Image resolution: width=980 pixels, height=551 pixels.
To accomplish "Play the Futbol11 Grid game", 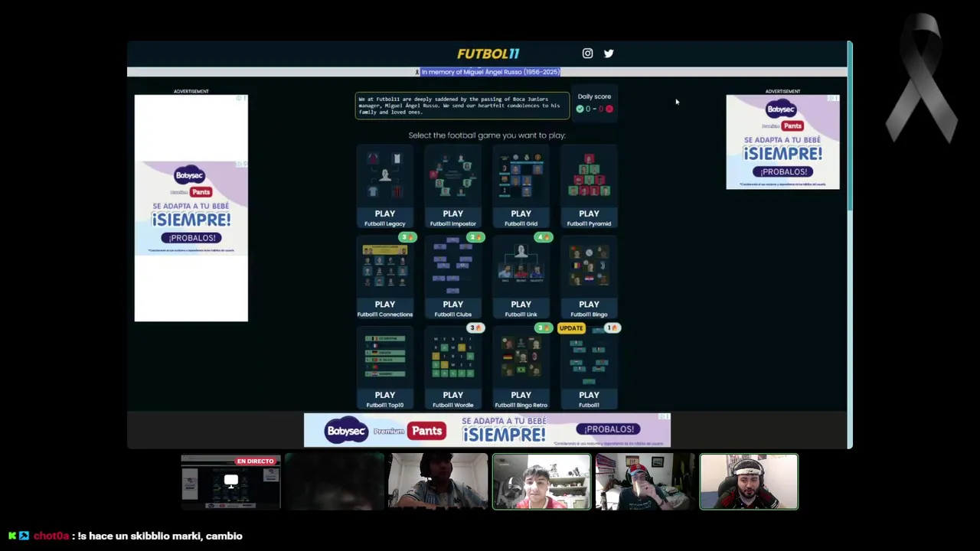I will [x=521, y=187].
